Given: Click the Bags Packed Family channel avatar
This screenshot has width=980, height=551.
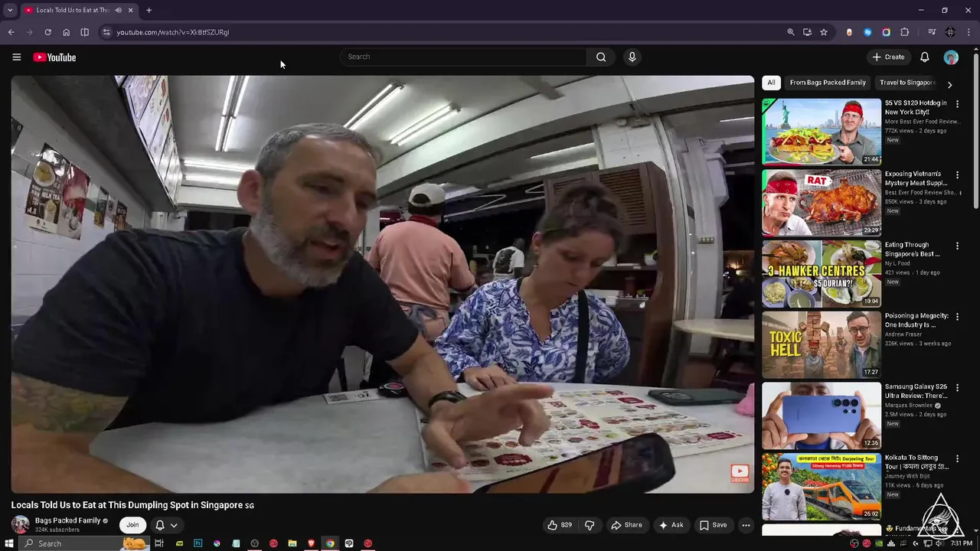Looking at the screenshot, I should coord(21,525).
